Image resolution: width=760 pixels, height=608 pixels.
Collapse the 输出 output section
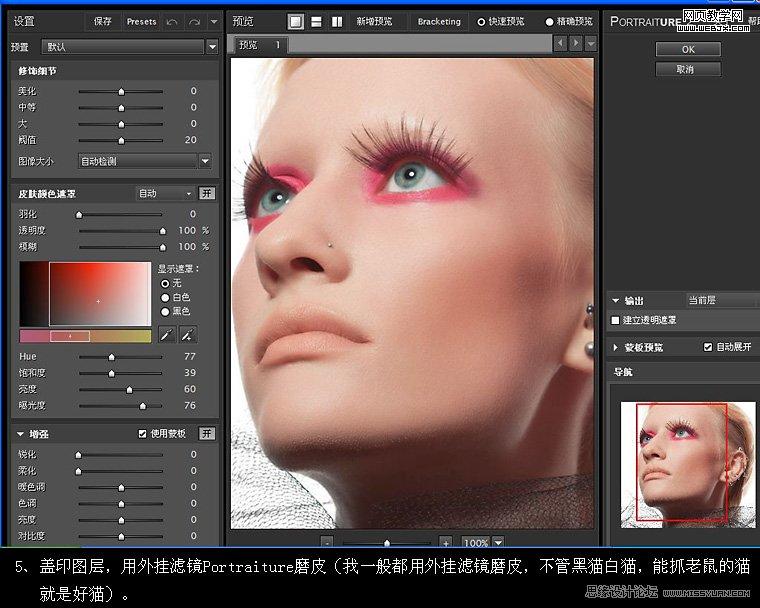616,301
